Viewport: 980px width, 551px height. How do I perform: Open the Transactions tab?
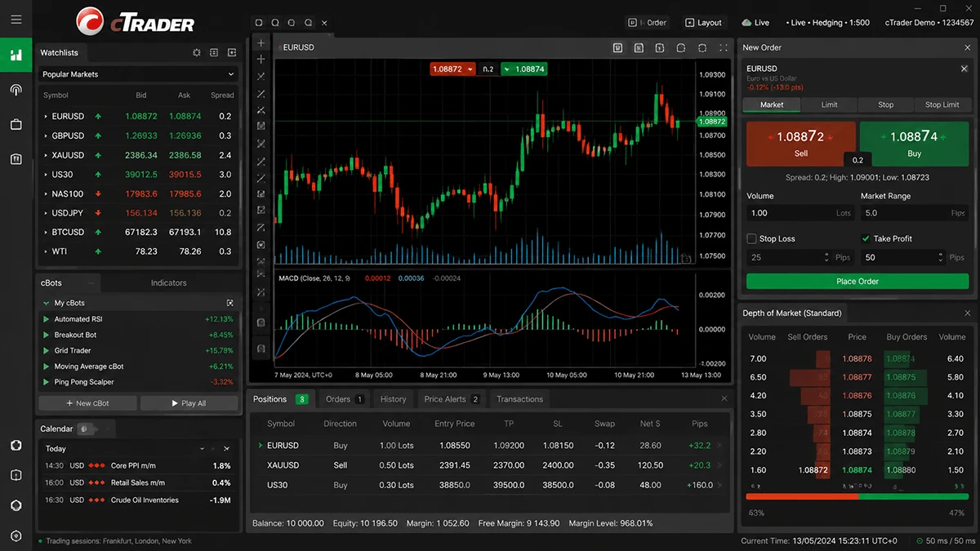(519, 399)
